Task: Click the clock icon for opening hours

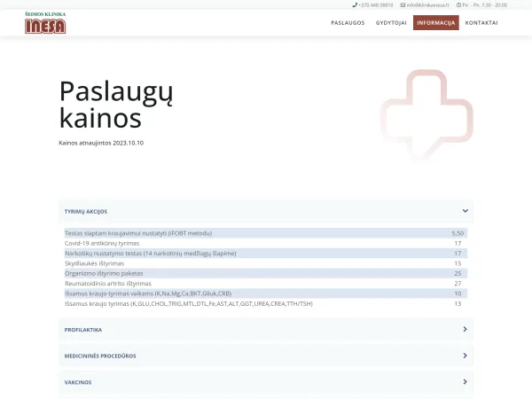Action: [458, 5]
